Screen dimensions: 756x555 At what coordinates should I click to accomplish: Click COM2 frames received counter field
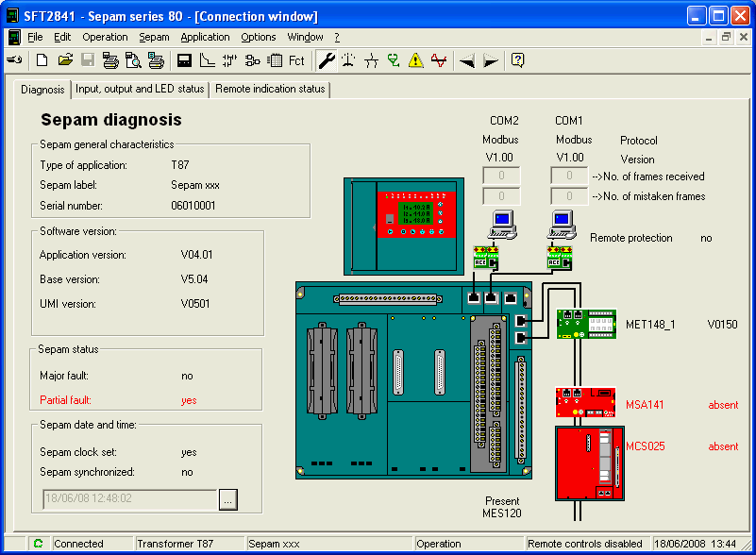coord(501,176)
